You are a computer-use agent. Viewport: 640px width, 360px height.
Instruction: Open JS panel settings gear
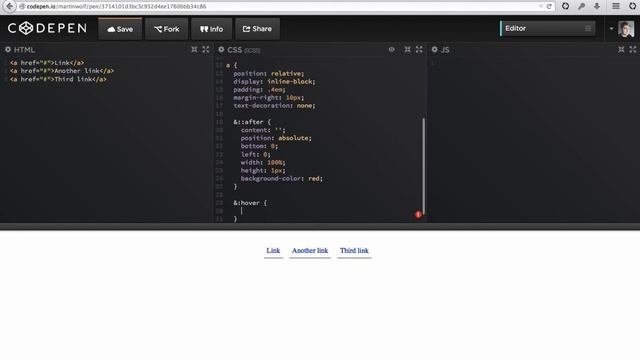435,49
